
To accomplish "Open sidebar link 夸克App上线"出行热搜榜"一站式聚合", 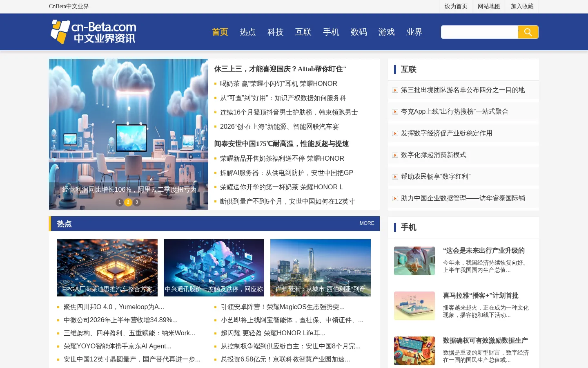I will [454, 112].
